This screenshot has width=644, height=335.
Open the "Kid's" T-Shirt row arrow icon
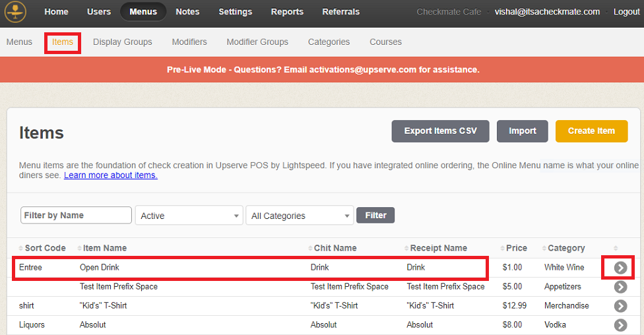(x=620, y=306)
